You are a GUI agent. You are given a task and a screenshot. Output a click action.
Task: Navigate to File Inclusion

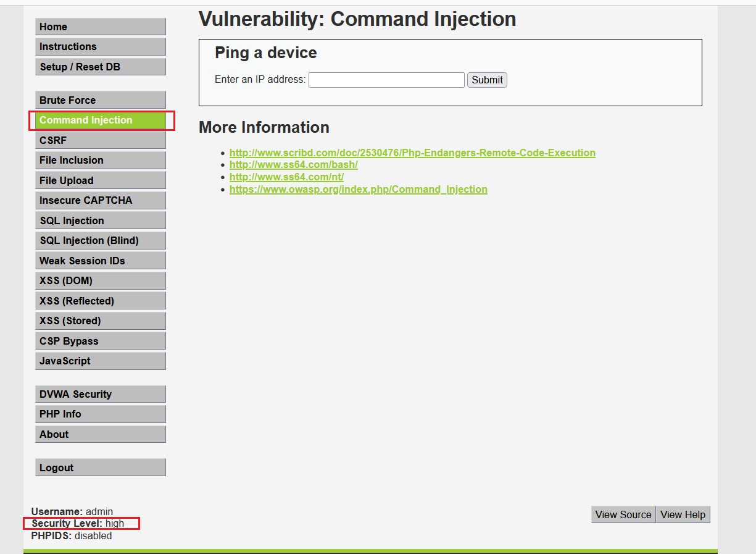click(100, 160)
